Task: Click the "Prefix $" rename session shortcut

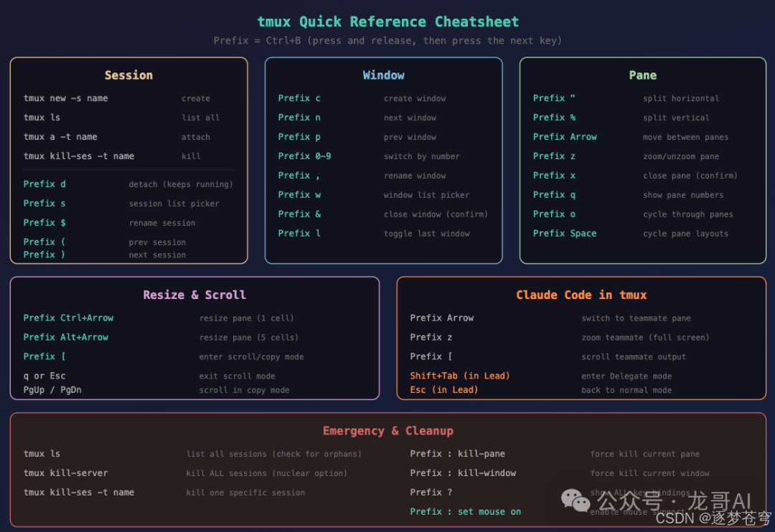Action: pos(44,223)
